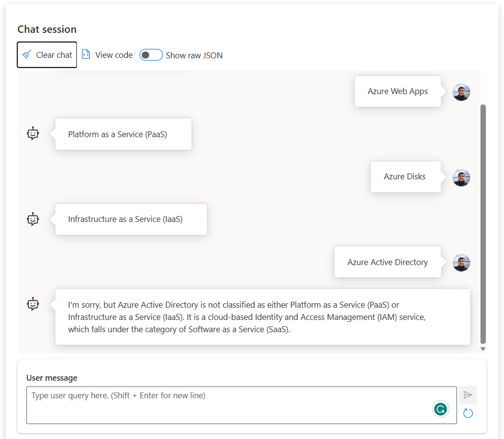This screenshot has height=439, width=504.
Task: Toggle the Show raw JSON switch
Action: coord(151,55)
